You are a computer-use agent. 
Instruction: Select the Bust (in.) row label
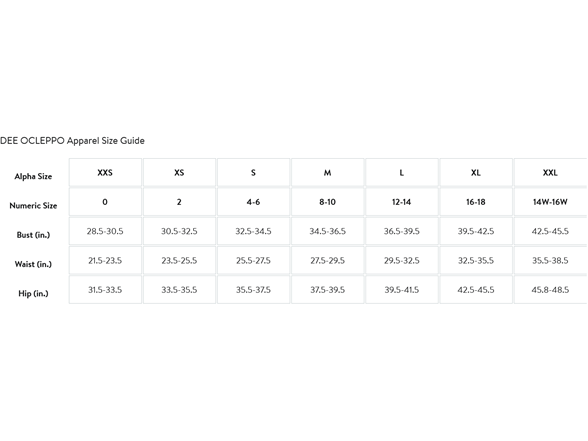click(33, 235)
